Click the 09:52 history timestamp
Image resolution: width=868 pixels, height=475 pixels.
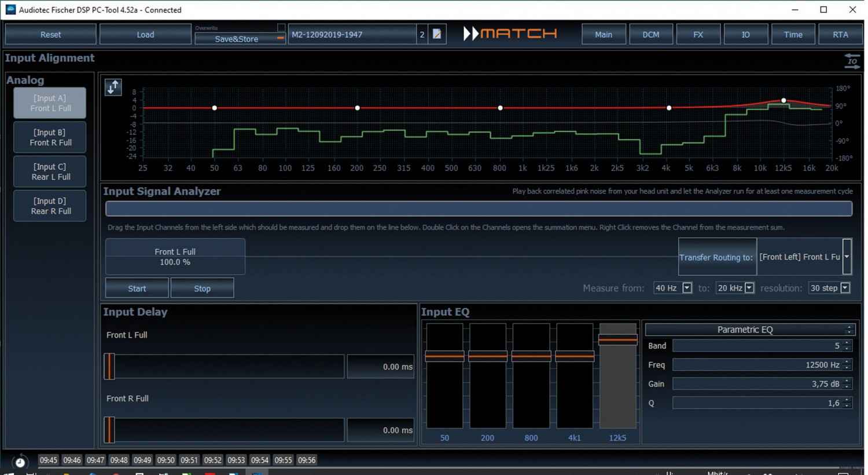213,460
